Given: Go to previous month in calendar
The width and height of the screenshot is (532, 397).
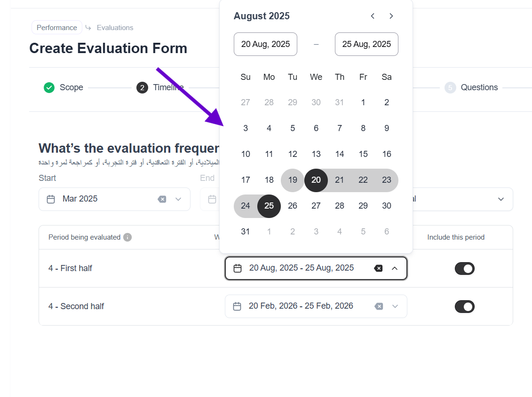Looking at the screenshot, I should 373,16.
